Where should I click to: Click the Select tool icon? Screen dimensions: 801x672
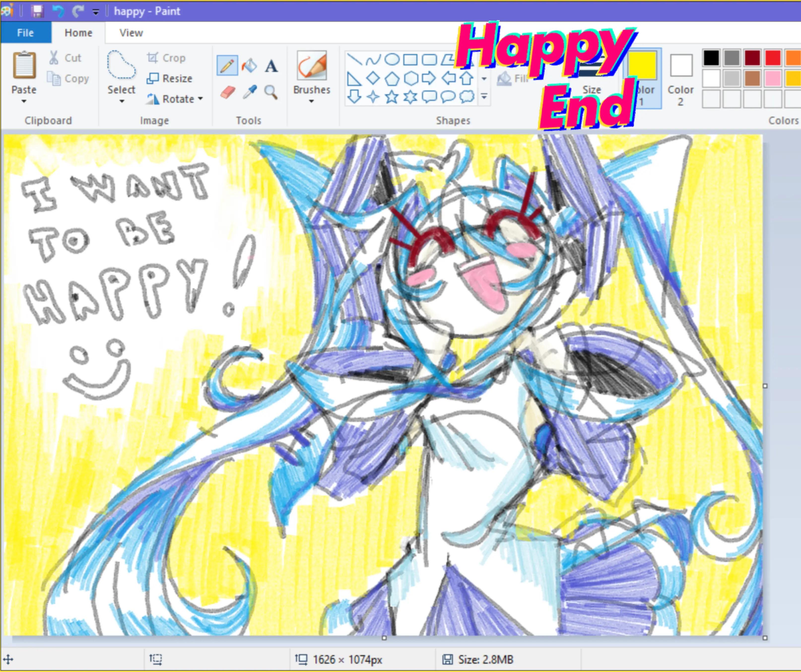click(121, 65)
